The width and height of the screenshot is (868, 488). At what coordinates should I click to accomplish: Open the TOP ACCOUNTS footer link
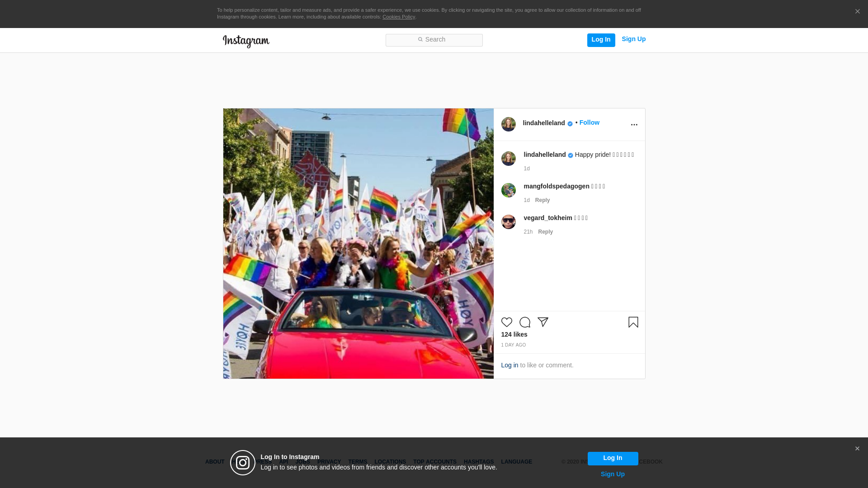(x=434, y=462)
